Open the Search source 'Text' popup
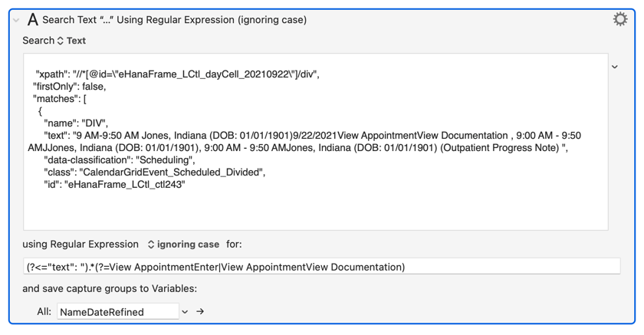Screen dimensions: 644x335 pos(71,41)
